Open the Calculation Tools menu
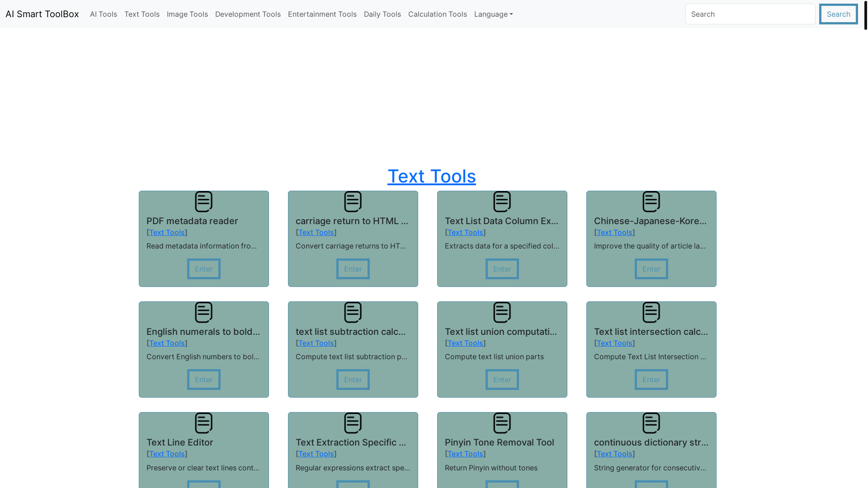The width and height of the screenshot is (868, 488). 438,14
